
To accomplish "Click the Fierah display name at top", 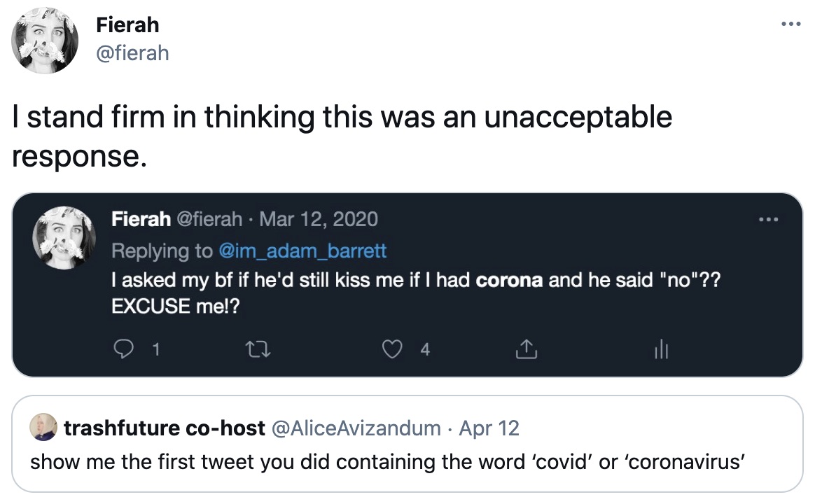I will pyautogui.click(x=127, y=25).
